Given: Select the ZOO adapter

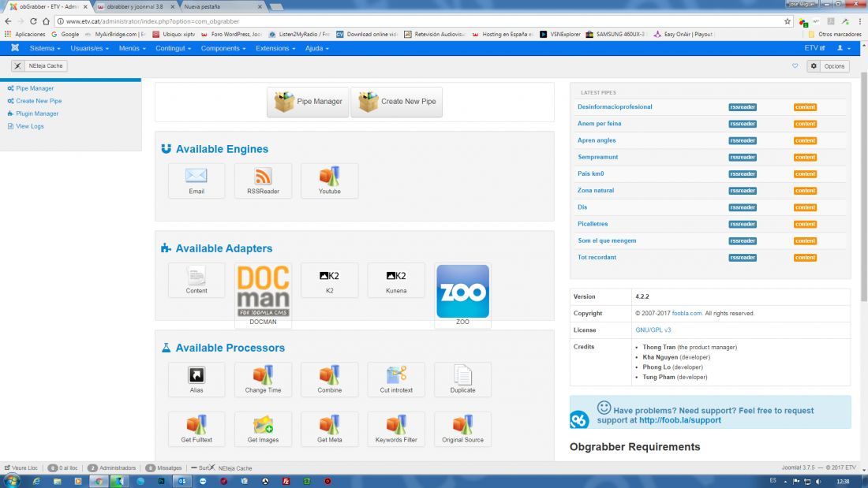Looking at the screenshot, I should pyautogui.click(x=462, y=294).
